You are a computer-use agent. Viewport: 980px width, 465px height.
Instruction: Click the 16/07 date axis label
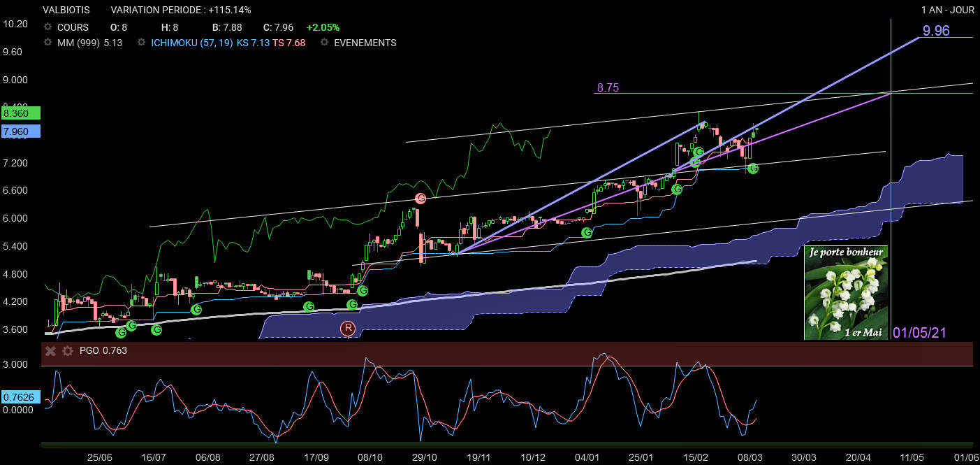click(x=154, y=457)
